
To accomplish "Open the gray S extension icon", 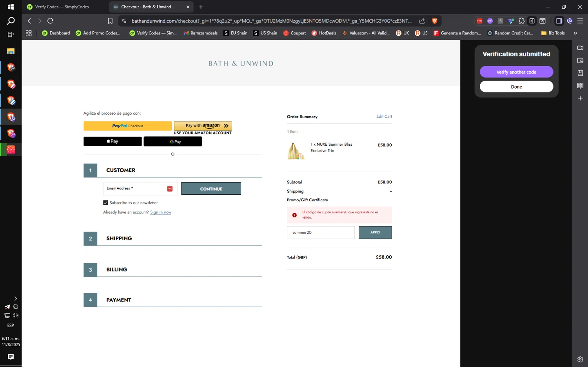I will coord(500,21).
